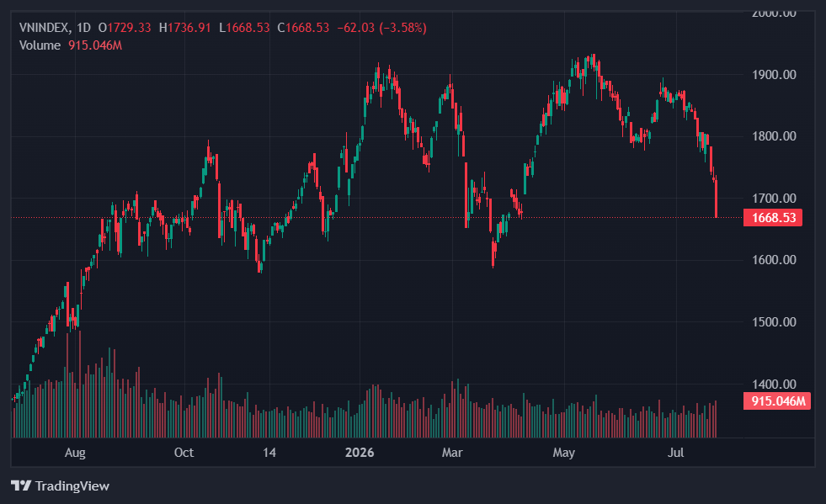The height and width of the screenshot is (504, 826).
Task: Click the TradingView logo icon
Action: coord(21,485)
